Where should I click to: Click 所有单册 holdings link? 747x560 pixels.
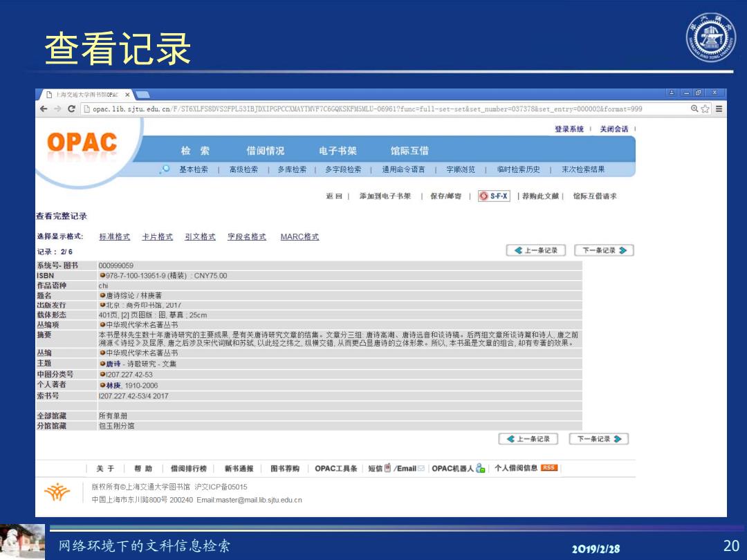click(113, 416)
